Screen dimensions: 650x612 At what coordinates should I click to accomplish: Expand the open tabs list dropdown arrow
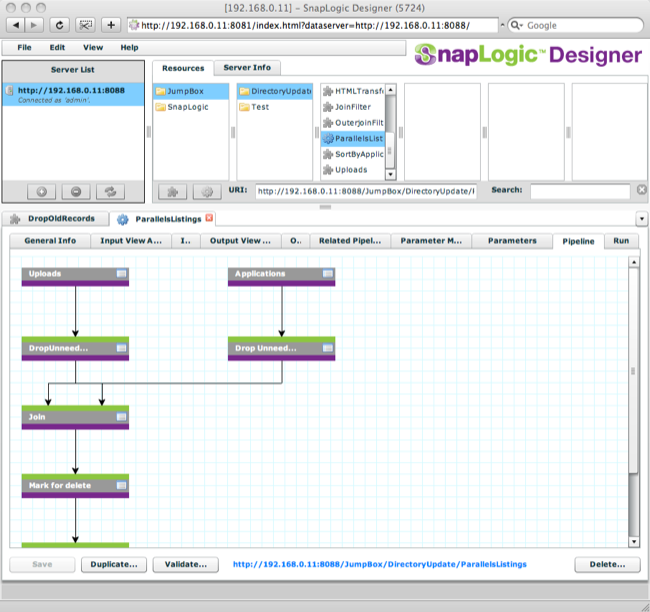[x=642, y=219]
